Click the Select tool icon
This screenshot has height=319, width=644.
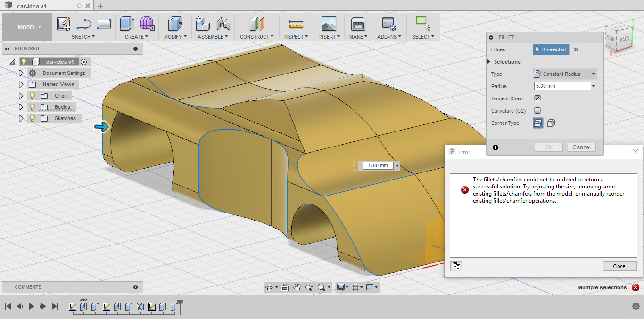[423, 24]
